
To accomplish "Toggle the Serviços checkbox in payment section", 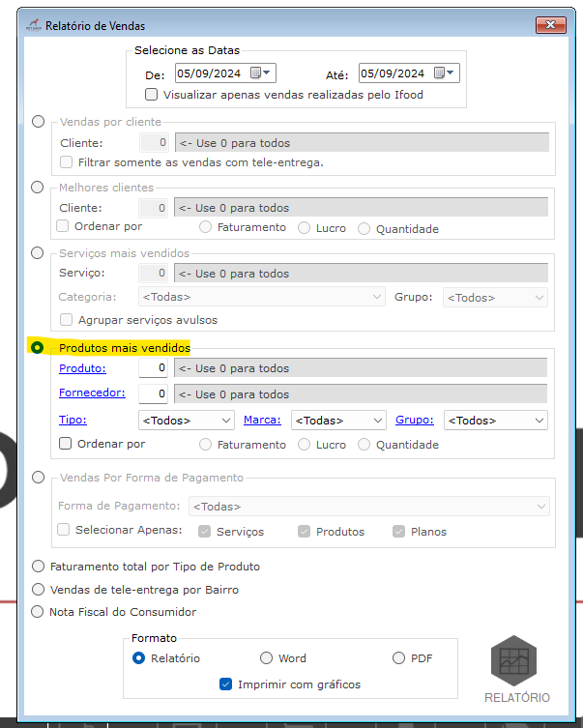I will tap(204, 532).
